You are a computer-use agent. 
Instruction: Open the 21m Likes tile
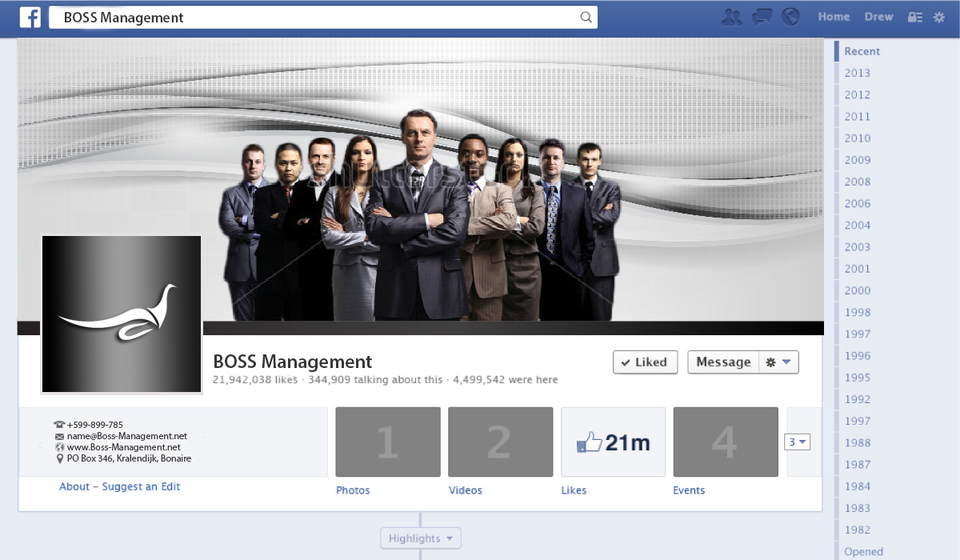click(614, 442)
